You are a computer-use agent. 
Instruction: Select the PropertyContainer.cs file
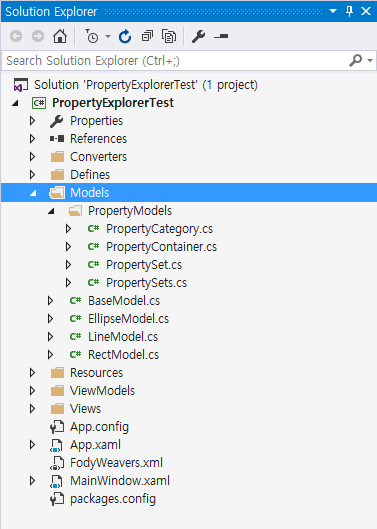pos(161,247)
